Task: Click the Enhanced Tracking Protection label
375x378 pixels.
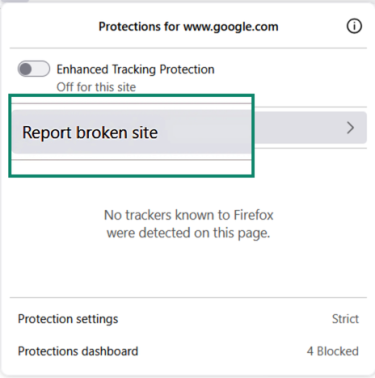Action: (x=135, y=69)
